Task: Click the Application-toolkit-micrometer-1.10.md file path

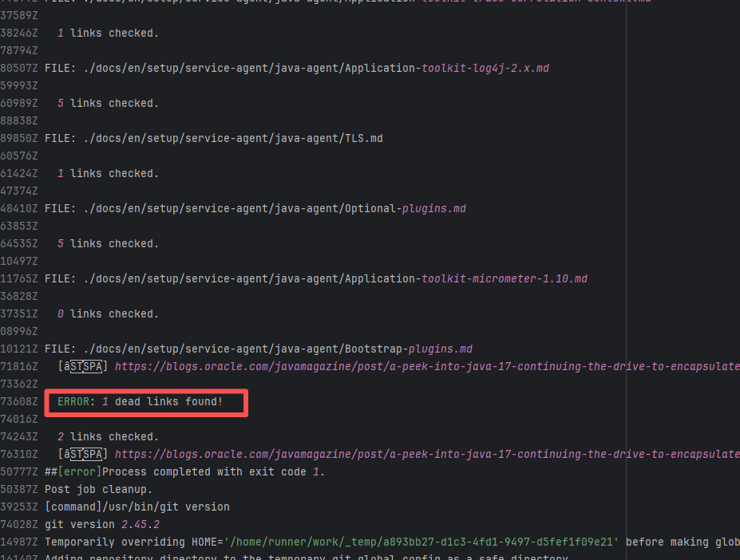Action: pyautogui.click(x=316, y=278)
